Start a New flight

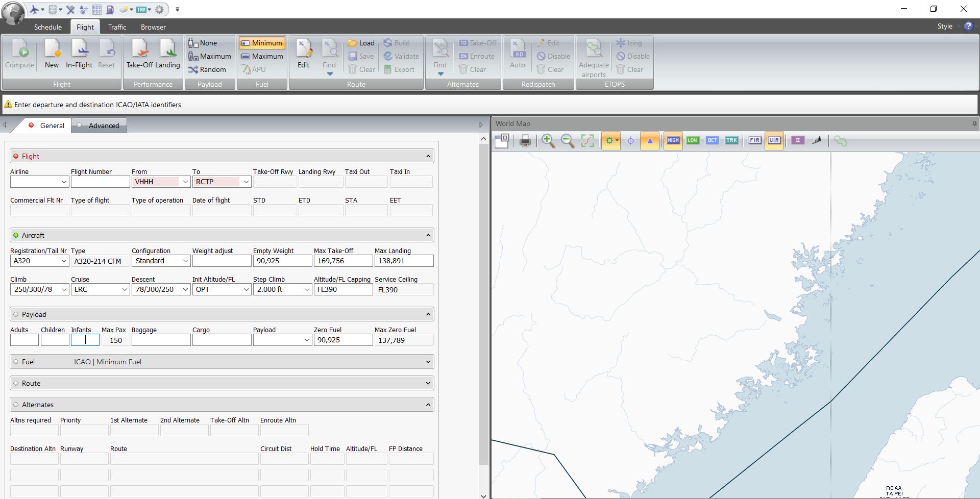(x=52, y=54)
